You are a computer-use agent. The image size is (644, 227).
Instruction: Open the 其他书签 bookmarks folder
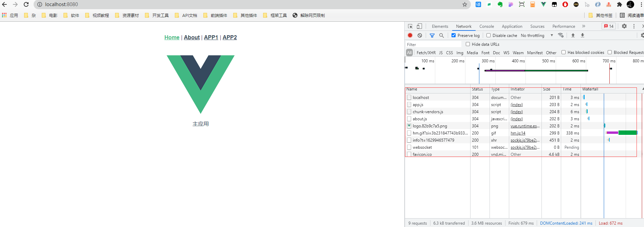point(601,15)
